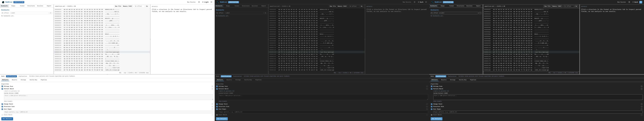The width and height of the screenshot is (644, 121).
Task: Show Entropy Scan info icon in middle dark window
Action: pyautogui.click(x=427, y=86)
